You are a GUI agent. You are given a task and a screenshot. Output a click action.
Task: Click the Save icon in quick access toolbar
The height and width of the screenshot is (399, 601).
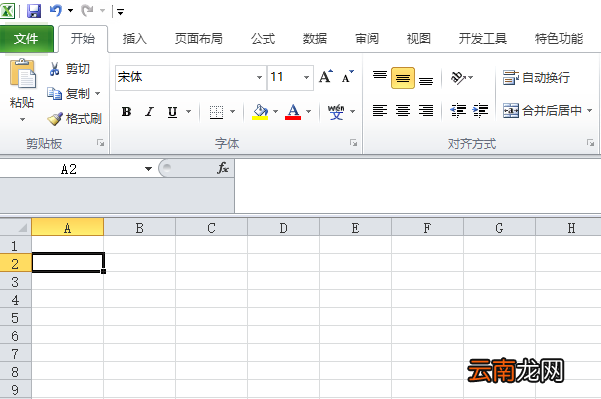pyautogui.click(x=34, y=11)
